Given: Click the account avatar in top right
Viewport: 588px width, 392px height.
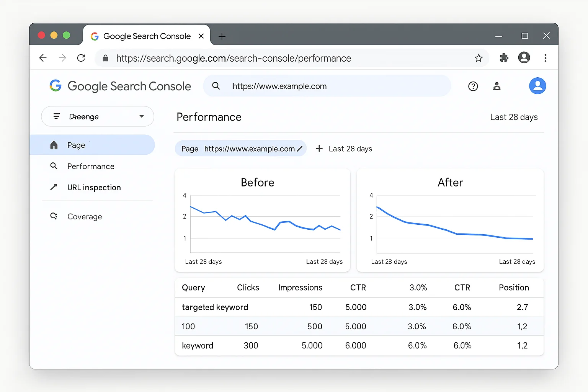Looking at the screenshot, I should tap(537, 86).
